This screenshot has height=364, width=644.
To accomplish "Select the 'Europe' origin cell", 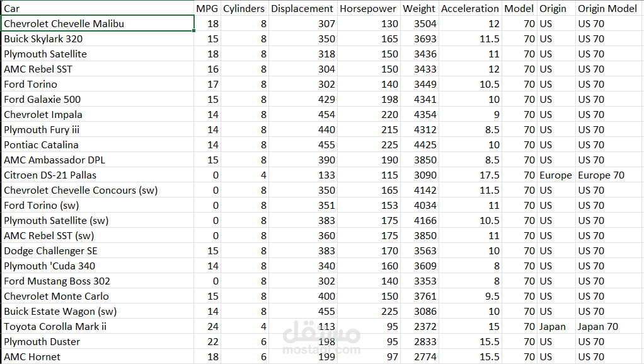I will tap(556, 175).
